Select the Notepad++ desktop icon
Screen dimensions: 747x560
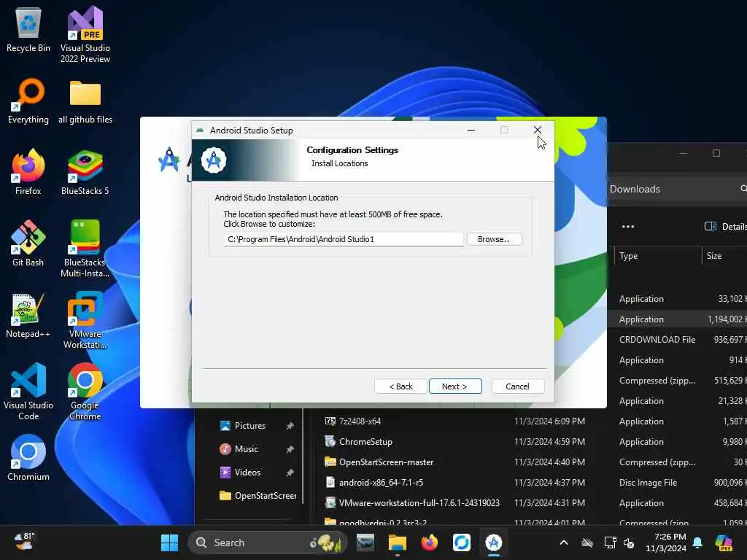click(28, 315)
